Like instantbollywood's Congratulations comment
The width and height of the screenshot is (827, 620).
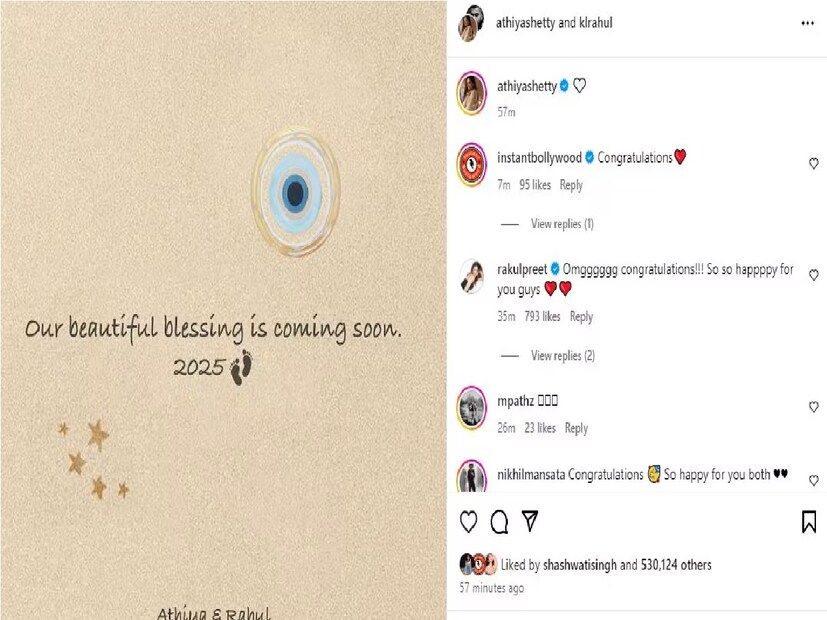814,164
